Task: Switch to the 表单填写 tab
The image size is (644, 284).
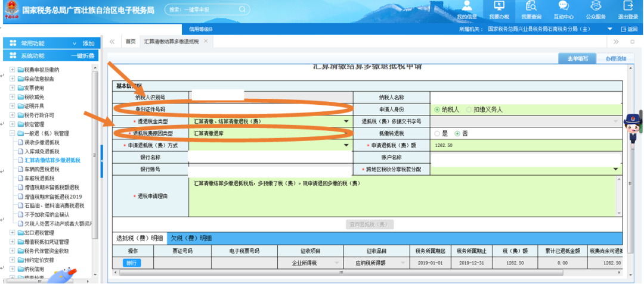Action: [x=577, y=58]
